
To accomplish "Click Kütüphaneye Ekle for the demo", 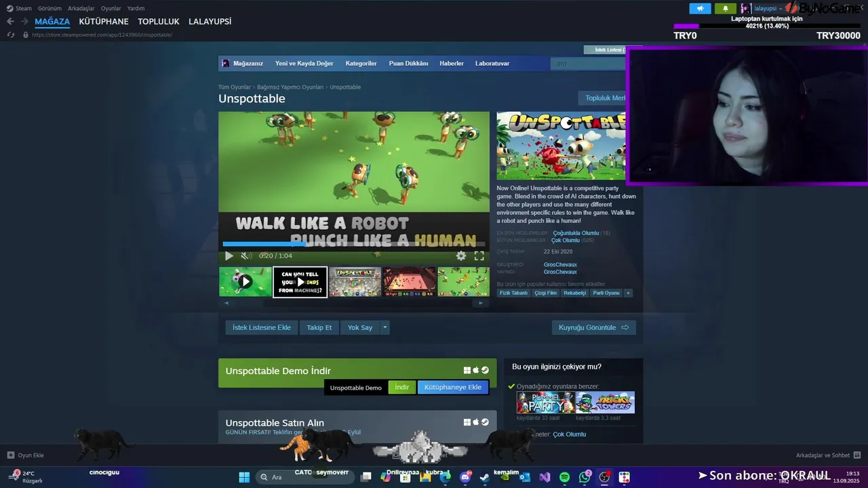I will (x=452, y=387).
